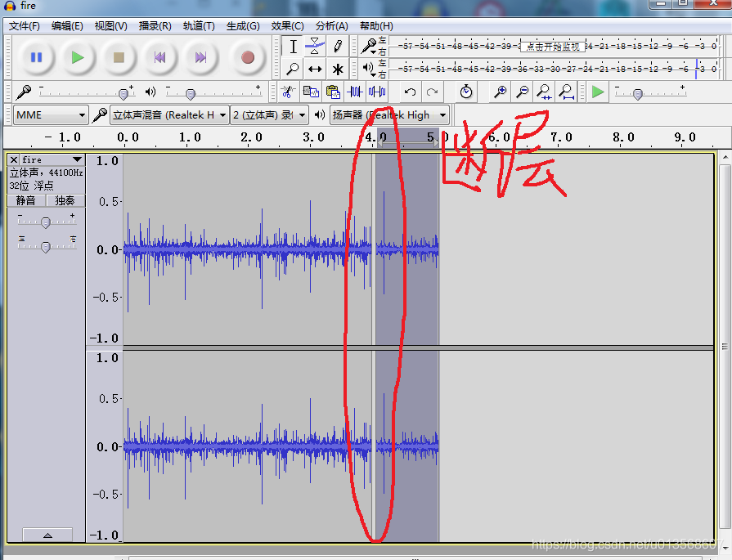Zoom in with the plus magnifier

click(500, 92)
